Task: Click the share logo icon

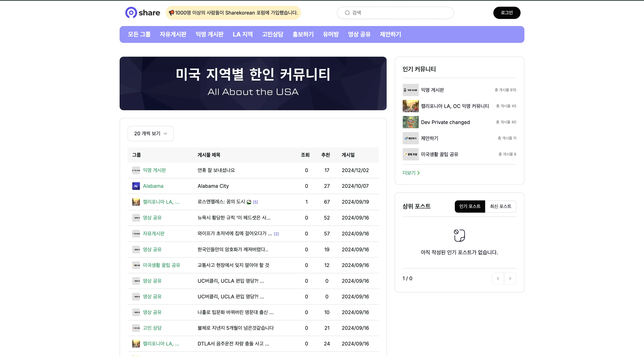Action: pos(131,13)
